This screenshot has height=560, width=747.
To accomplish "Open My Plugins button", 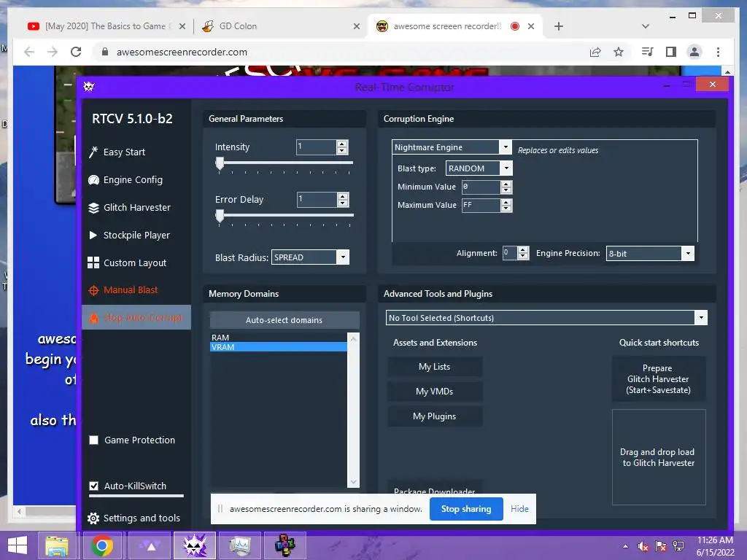I will tap(435, 416).
